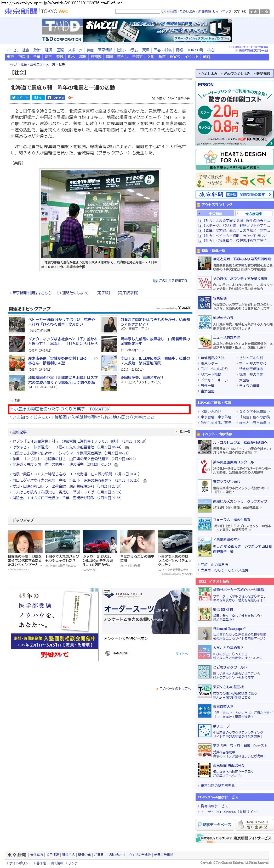Screen dimensions: 274x868
Task: Open 東京新聞フォトサービス banner
Action: point(235,838)
